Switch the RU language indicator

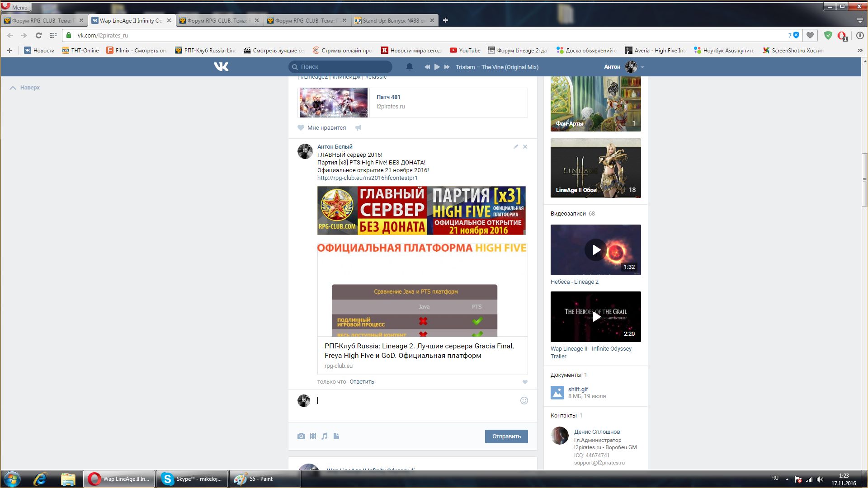coord(775,478)
